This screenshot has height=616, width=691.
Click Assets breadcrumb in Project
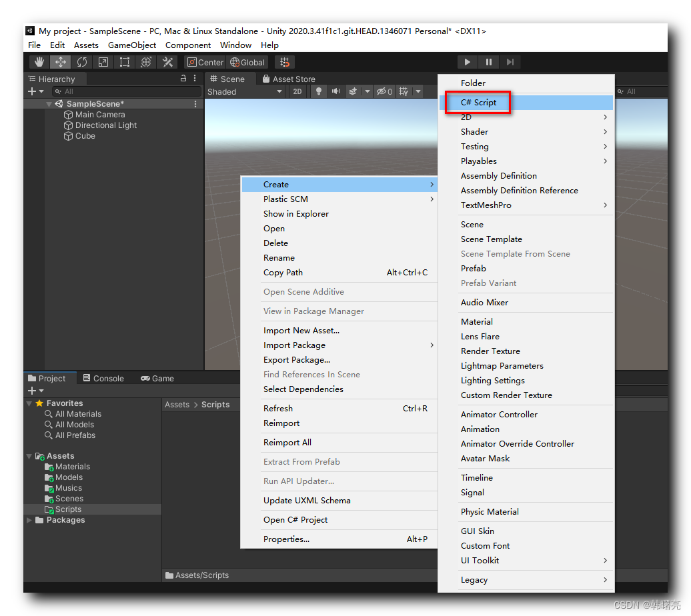(177, 405)
